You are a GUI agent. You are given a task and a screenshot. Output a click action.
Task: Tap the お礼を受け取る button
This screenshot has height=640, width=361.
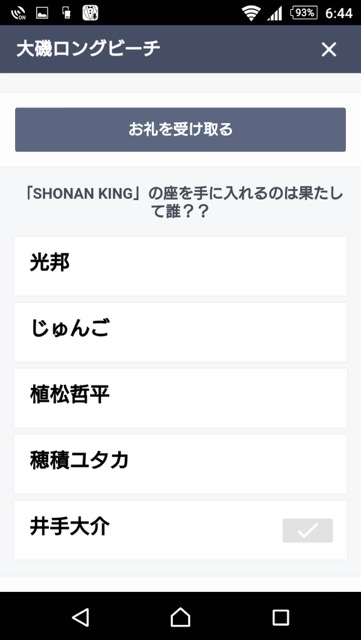(x=180, y=130)
